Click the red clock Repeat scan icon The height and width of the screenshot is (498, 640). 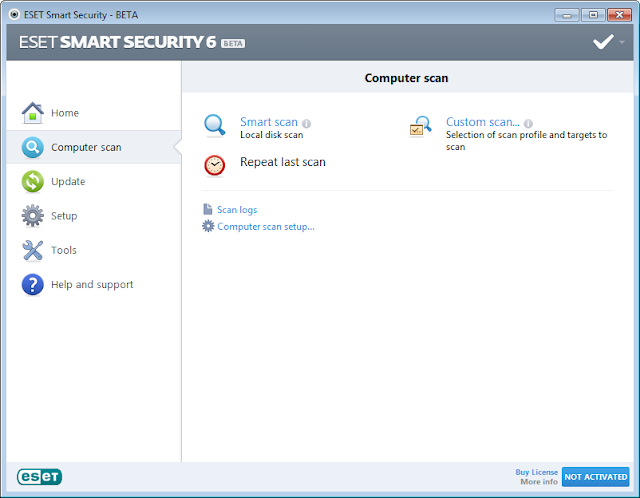pos(215,166)
